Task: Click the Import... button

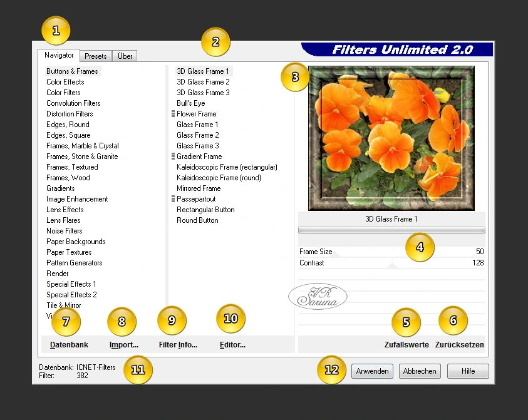Action: tap(124, 345)
